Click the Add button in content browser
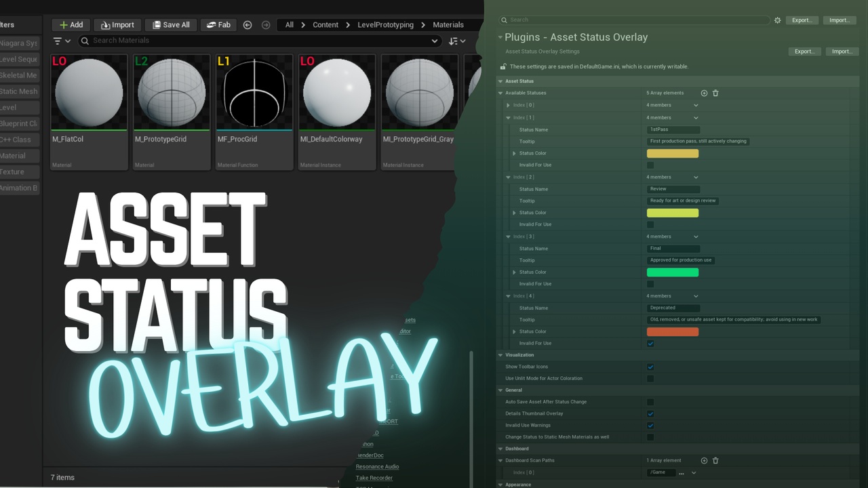 pos(71,25)
